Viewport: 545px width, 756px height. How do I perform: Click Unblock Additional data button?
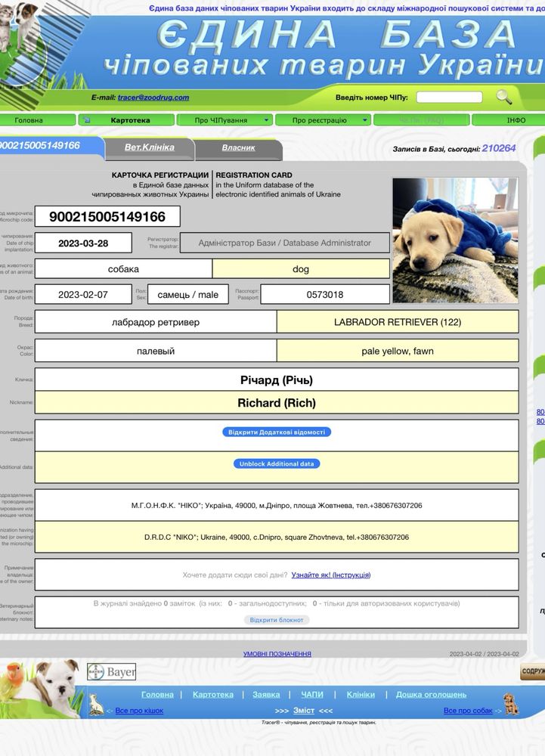coord(277,464)
